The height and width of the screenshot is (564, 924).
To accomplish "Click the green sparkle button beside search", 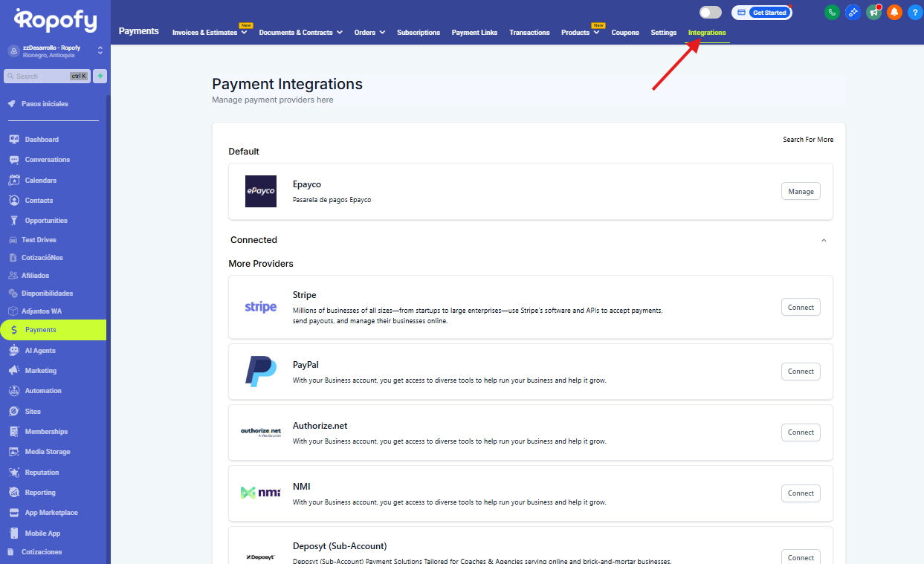I will click(x=100, y=76).
